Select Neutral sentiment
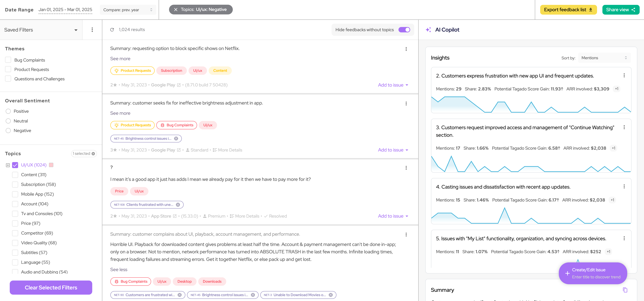The height and width of the screenshot is (301, 644). (8, 121)
